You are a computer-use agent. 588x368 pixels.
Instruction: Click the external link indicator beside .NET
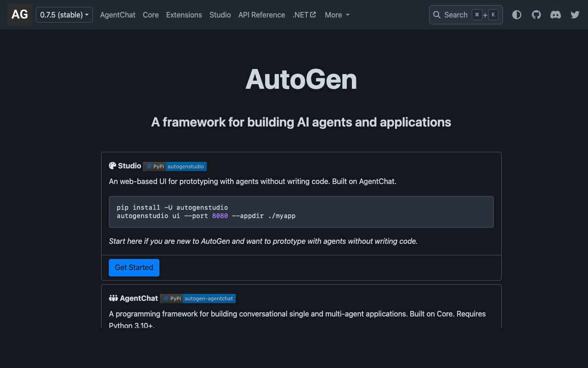pyautogui.click(x=314, y=14)
